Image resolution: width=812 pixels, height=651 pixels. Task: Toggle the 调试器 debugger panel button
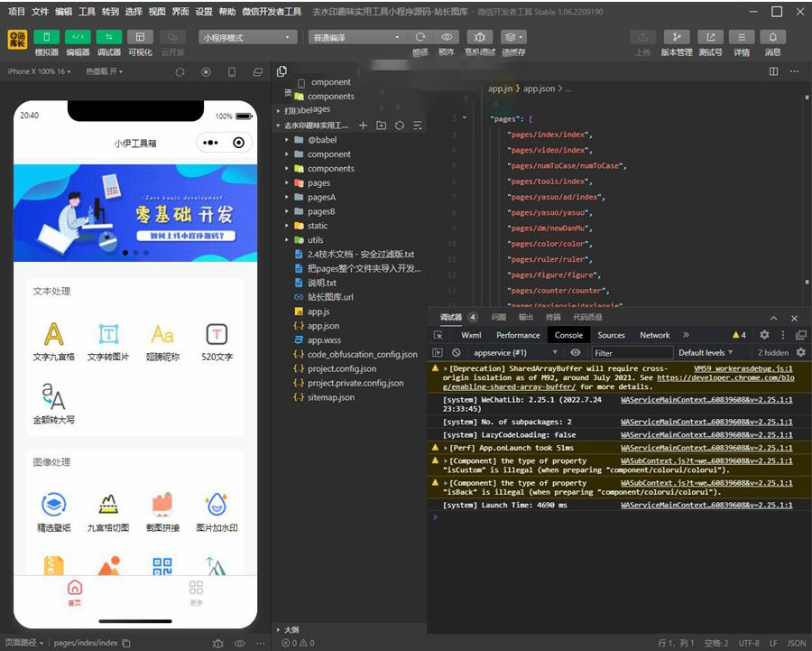[x=109, y=37]
